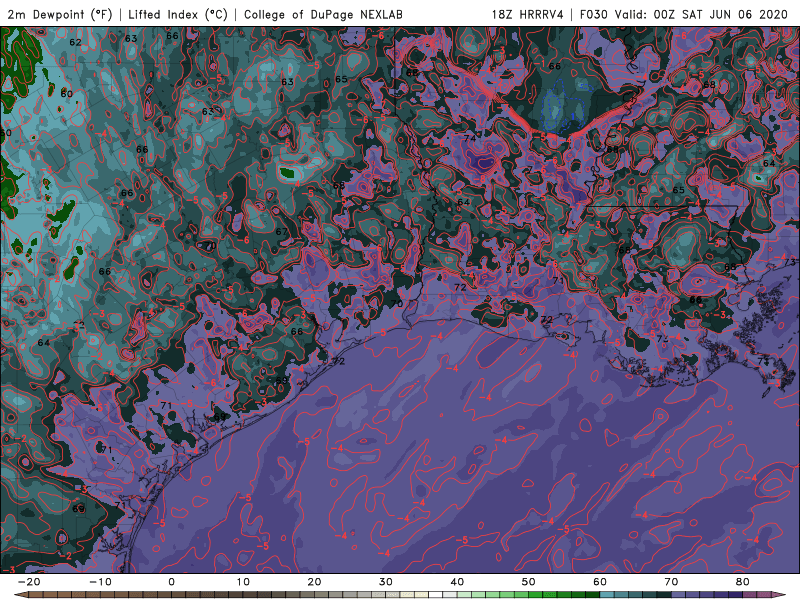This screenshot has height=600, width=800.
Task: Click the 10 label on the color scale
Action: (243, 582)
